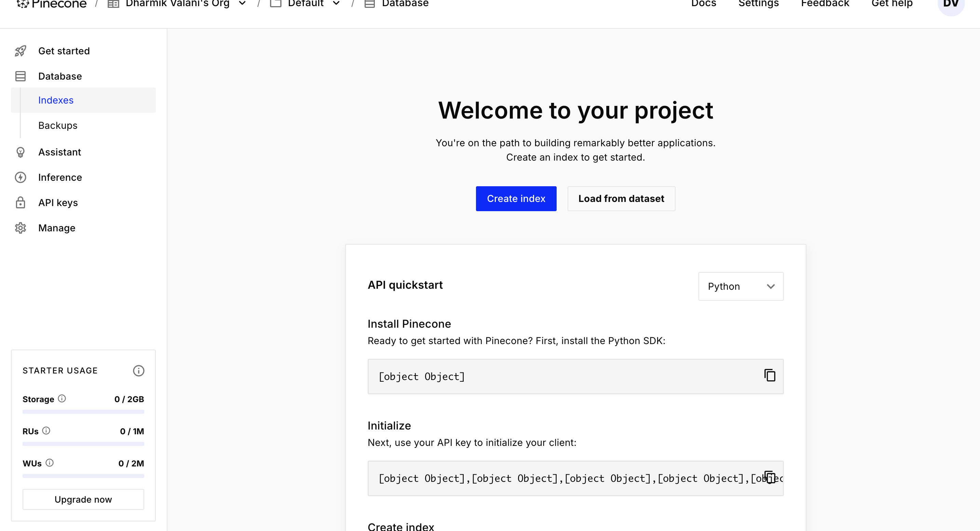Go to Inference in the sidebar
This screenshot has height=531, width=980.
point(60,177)
